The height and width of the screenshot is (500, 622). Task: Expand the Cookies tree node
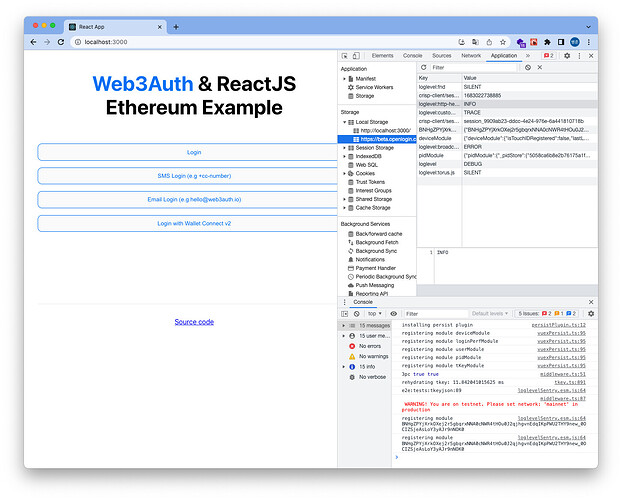(x=344, y=174)
